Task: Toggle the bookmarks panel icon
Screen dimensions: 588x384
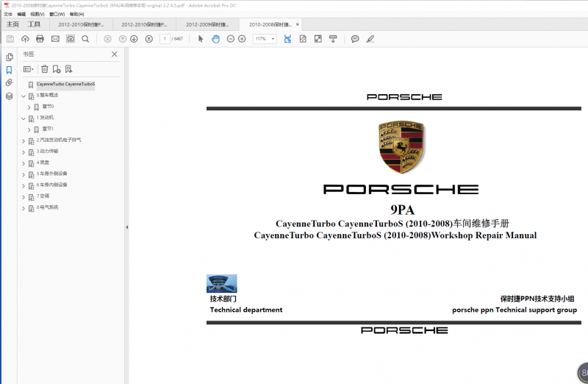Action: coord(10,70)
